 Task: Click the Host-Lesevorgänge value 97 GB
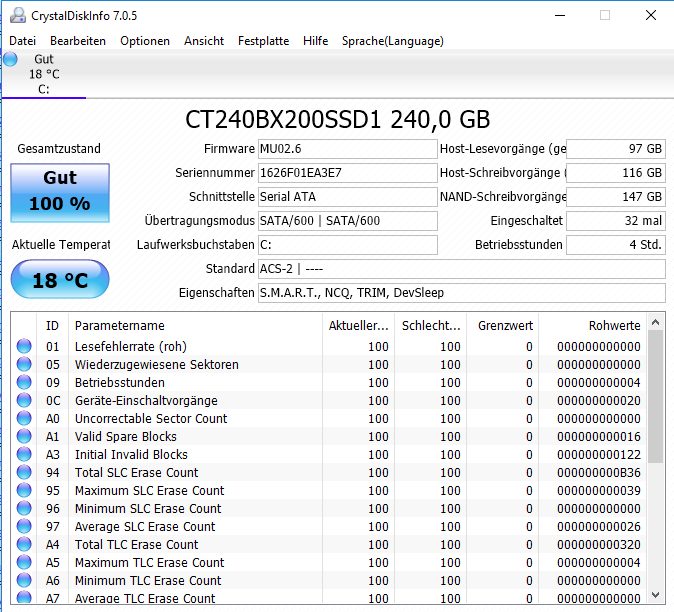pyautogui.click(x=616, y=149)
